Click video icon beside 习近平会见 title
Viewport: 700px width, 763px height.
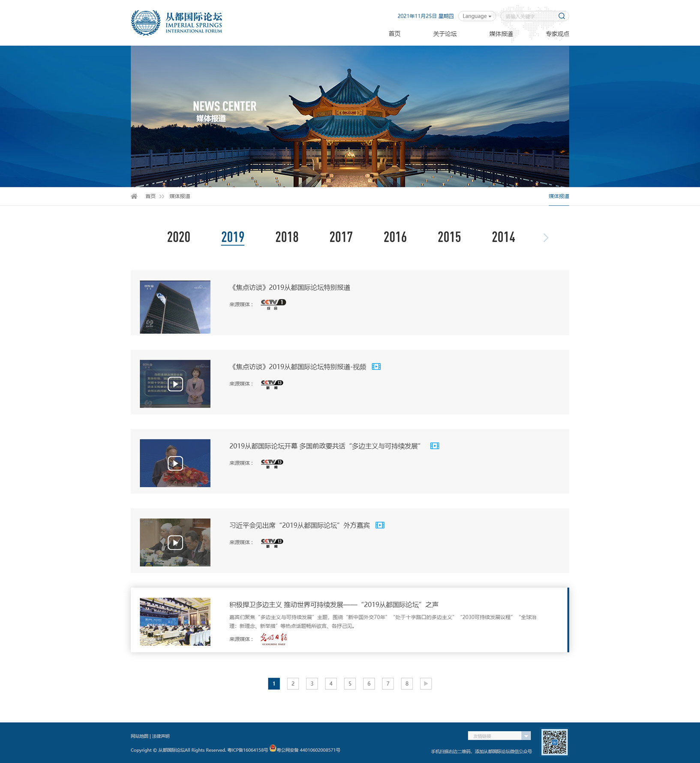tap(380, 526)
